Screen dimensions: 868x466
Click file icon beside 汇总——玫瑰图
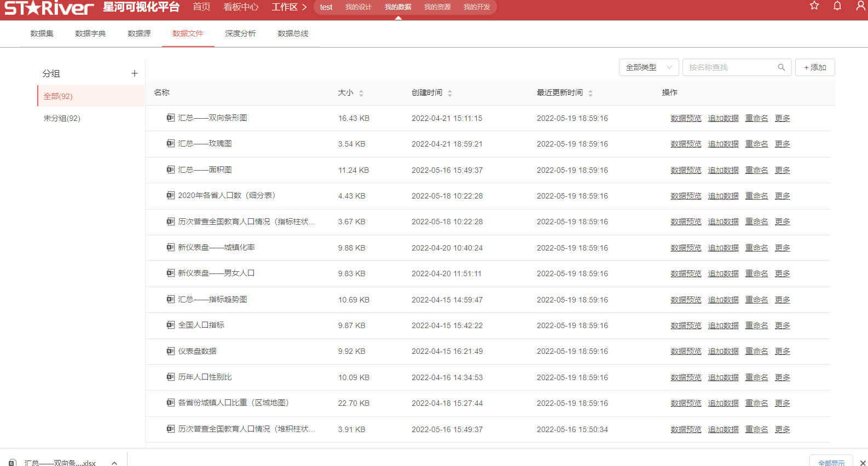click(x=171, y=143)
